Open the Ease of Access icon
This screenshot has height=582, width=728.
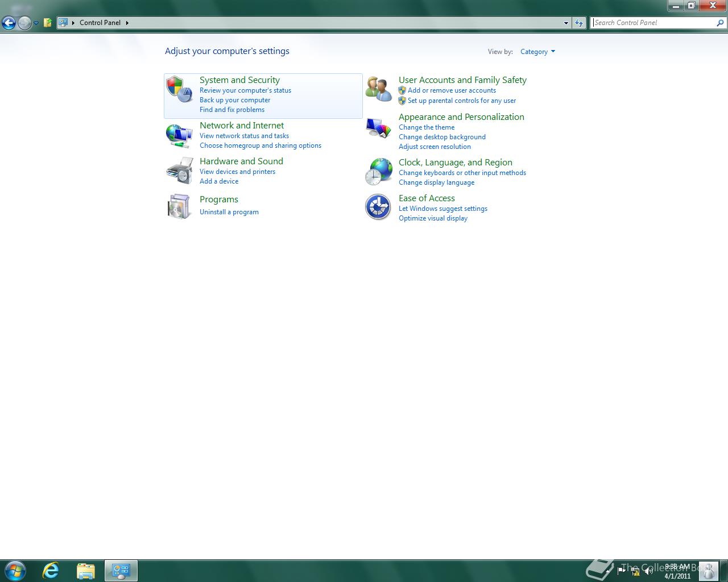pyautogui.click(x=378, y=207)
